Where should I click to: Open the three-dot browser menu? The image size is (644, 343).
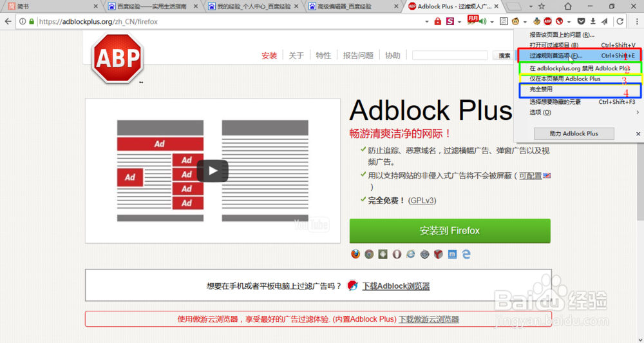(x=636, y=21)
